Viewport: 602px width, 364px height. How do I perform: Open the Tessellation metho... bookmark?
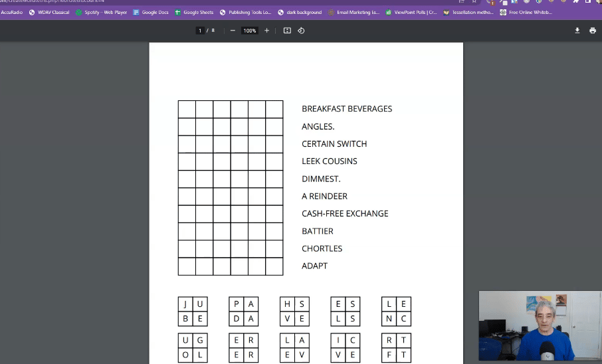(469, 12)
